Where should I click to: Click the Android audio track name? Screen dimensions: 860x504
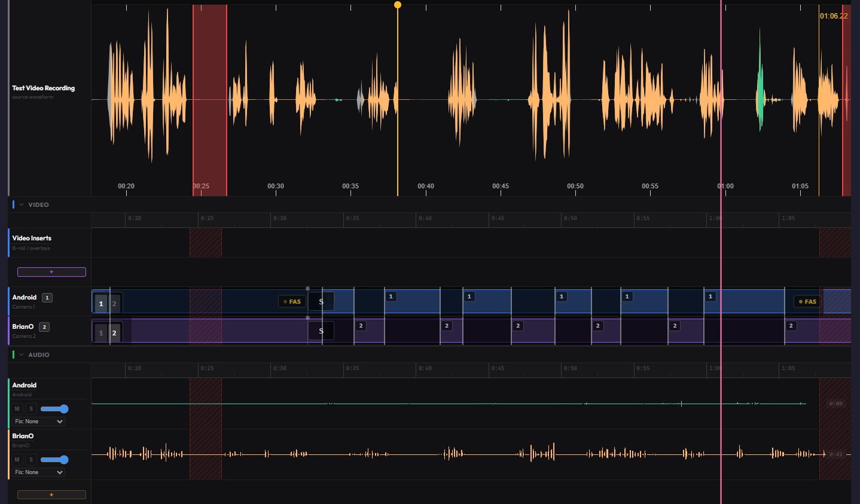[x=25, y=385]
